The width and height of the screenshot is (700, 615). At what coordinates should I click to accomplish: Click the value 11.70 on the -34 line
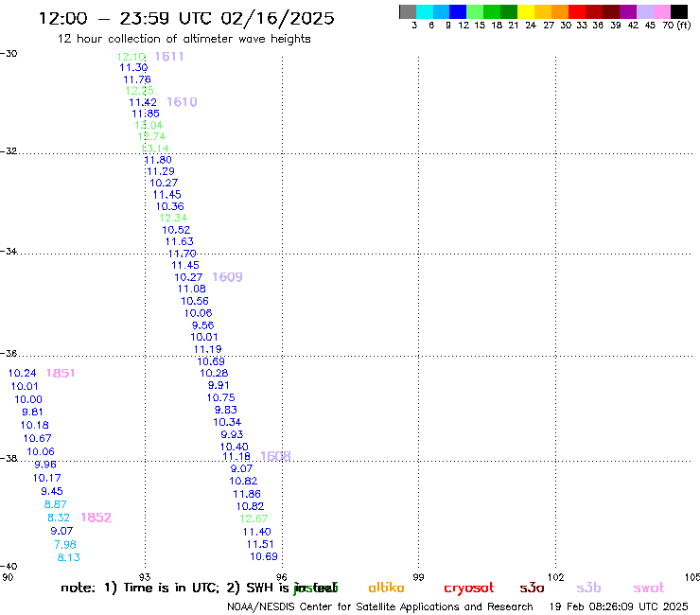point(183,254)
